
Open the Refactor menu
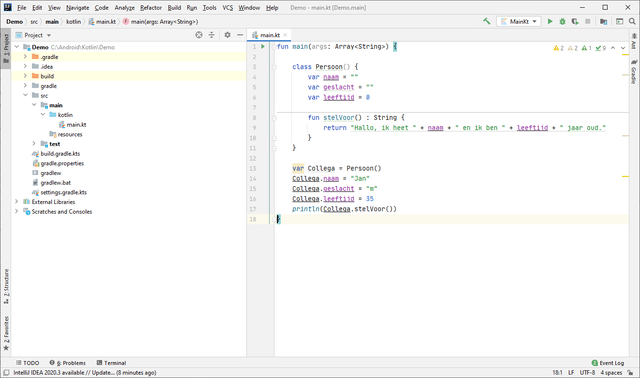(151, 8)
